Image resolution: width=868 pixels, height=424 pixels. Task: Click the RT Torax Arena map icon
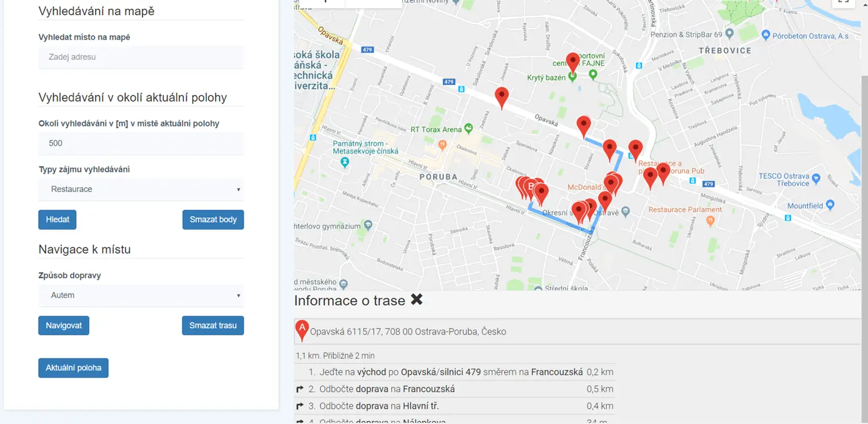click(468, 128)
